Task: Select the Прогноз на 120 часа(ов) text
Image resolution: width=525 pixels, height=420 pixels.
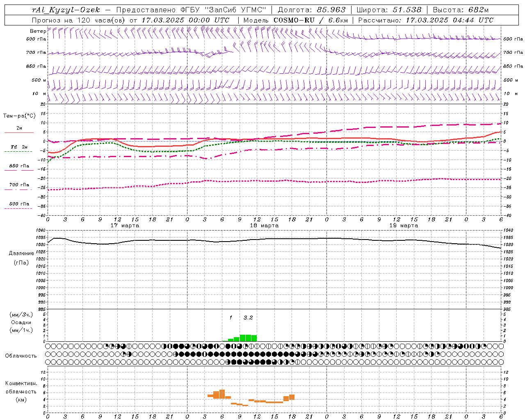Action: click(x=79, y=20)
